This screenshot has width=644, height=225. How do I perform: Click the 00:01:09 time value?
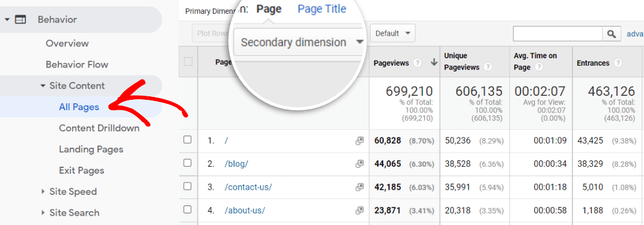pyautogui.click(x=551, y=141)
